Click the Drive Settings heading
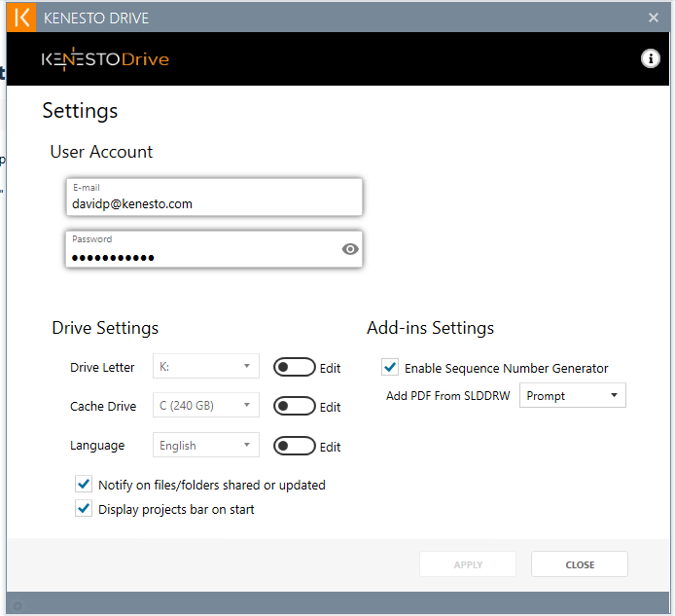 (x=105, y=328)
